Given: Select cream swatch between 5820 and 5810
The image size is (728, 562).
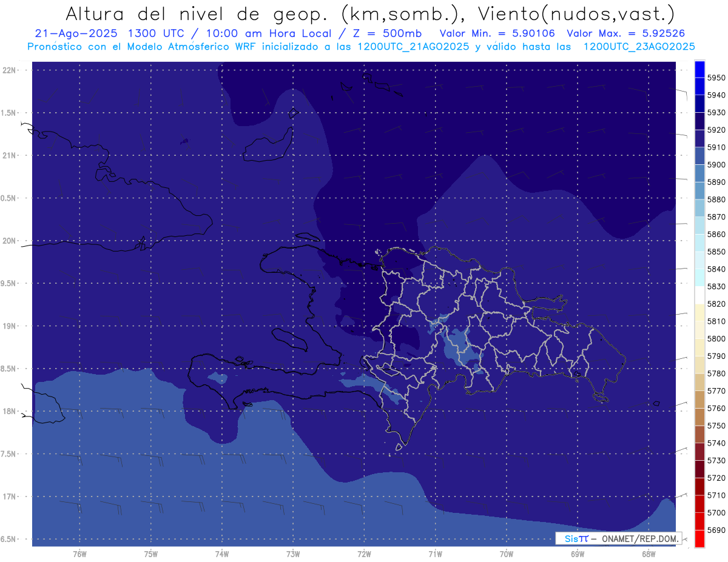Looking at the screenshot, I should tap(699, 312).
